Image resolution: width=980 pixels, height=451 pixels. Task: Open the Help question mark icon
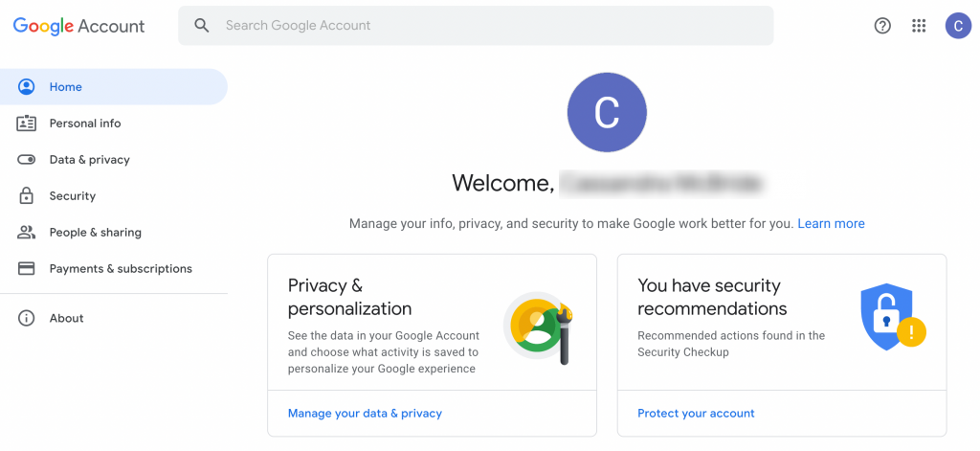(882, 26)
